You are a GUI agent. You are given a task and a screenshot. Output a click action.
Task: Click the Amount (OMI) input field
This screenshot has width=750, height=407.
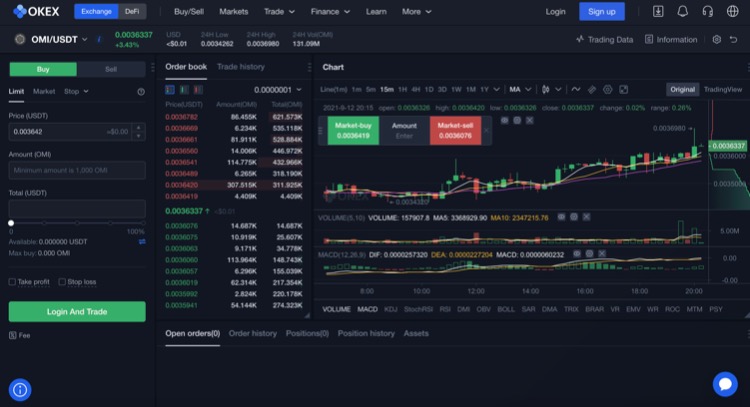point(77,170)
